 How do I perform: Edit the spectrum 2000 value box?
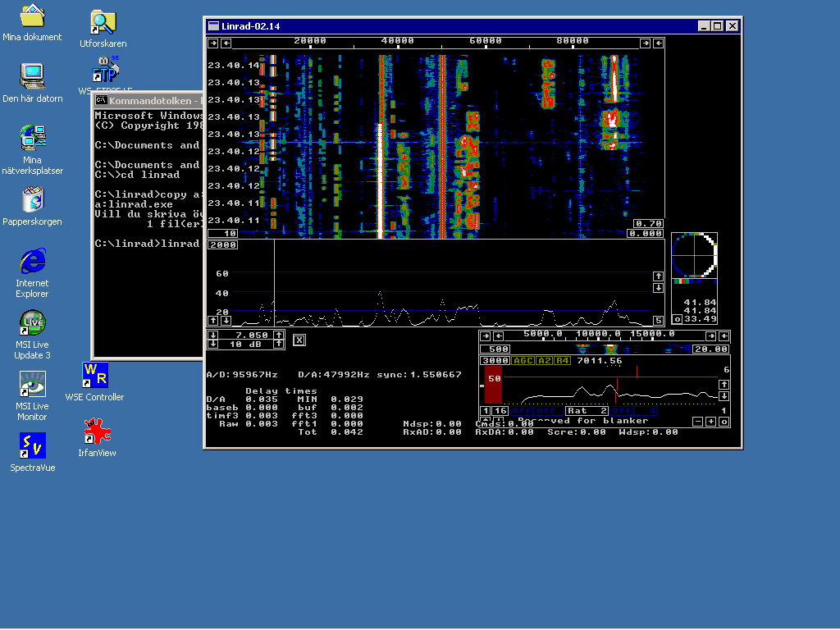pos(223,244)
